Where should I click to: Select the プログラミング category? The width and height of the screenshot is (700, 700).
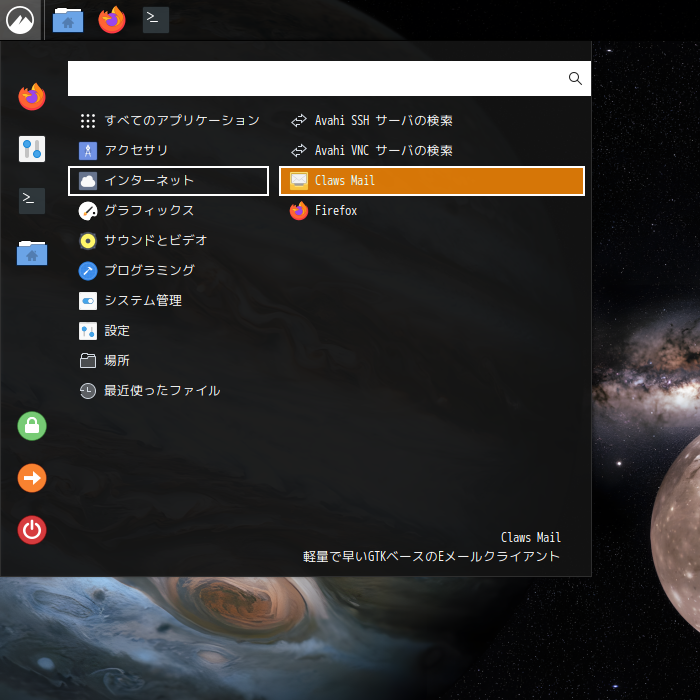pos(168,271)
